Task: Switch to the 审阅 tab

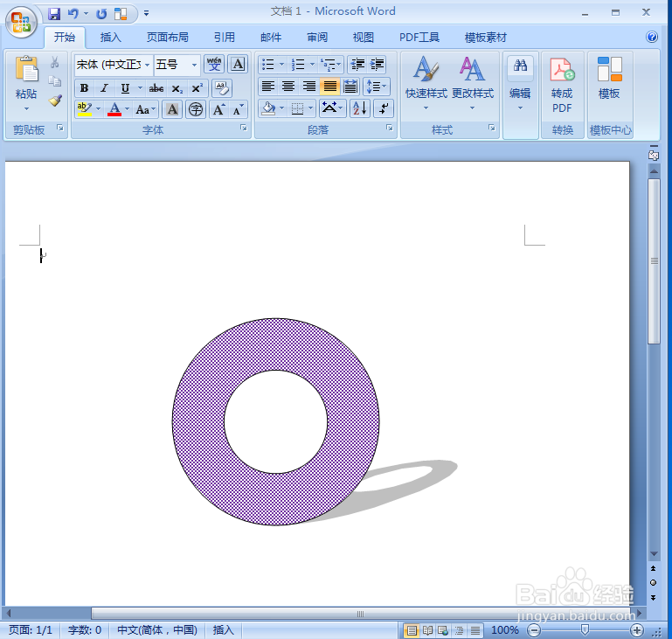Action: click(317, 38)
